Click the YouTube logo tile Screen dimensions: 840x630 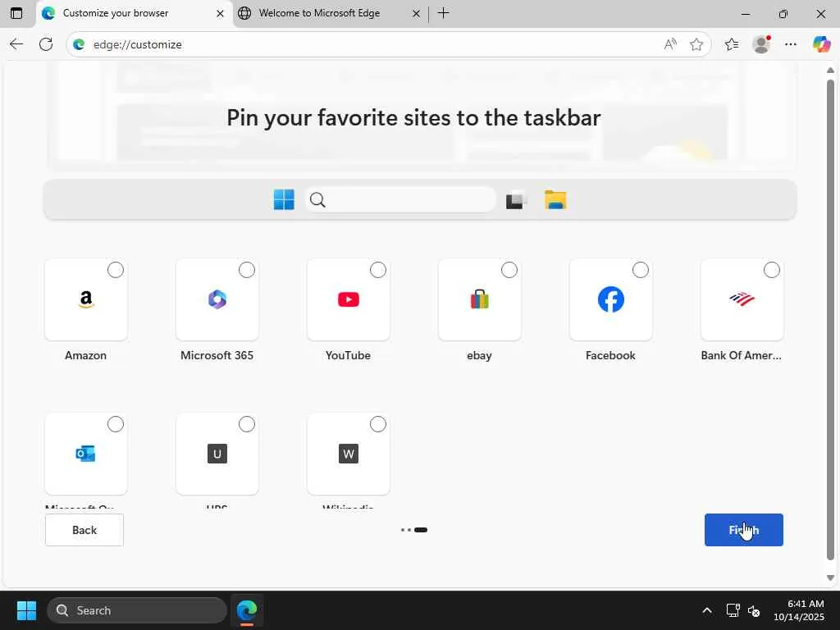point(348,299)
